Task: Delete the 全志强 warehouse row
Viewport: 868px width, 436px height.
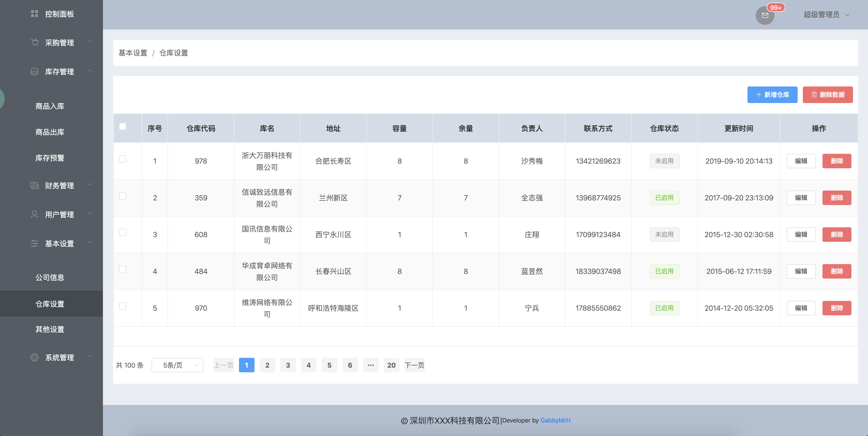Action: (837, 198)
